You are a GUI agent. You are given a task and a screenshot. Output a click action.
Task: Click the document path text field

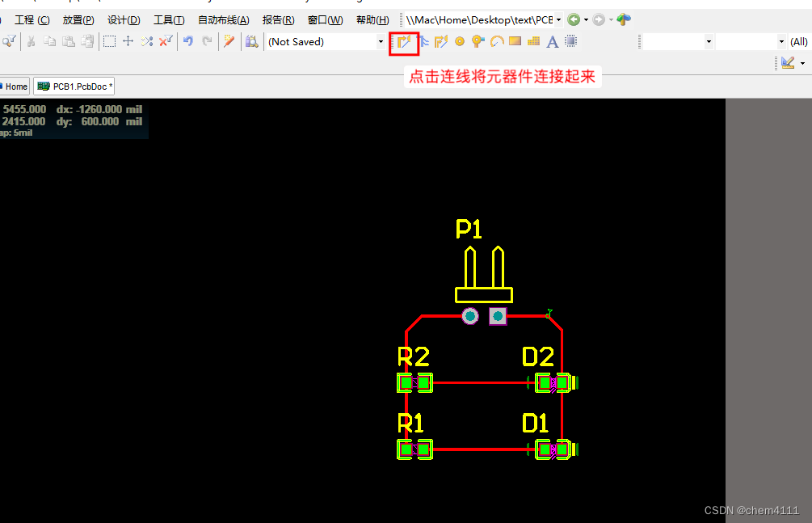(479, 19)
